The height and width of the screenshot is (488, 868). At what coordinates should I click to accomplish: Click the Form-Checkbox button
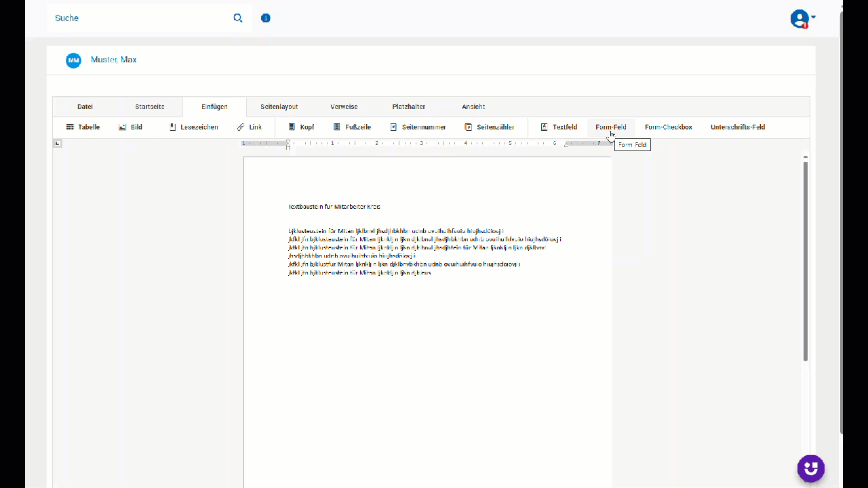point(669,127)
